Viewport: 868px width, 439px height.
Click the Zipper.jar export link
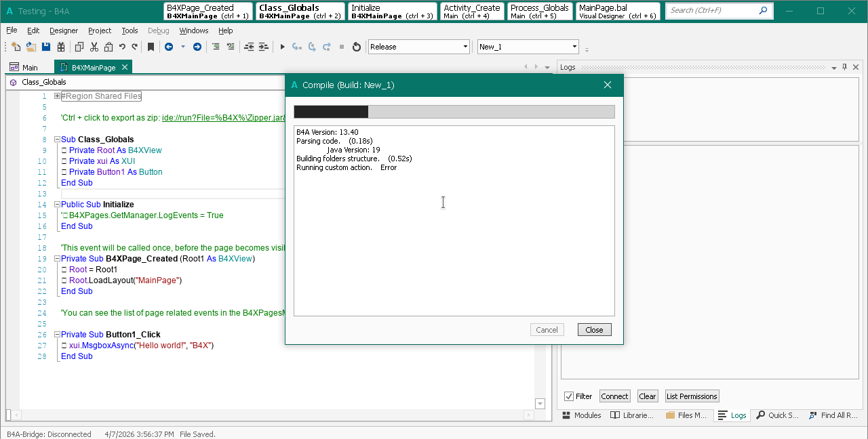(223, 118)
